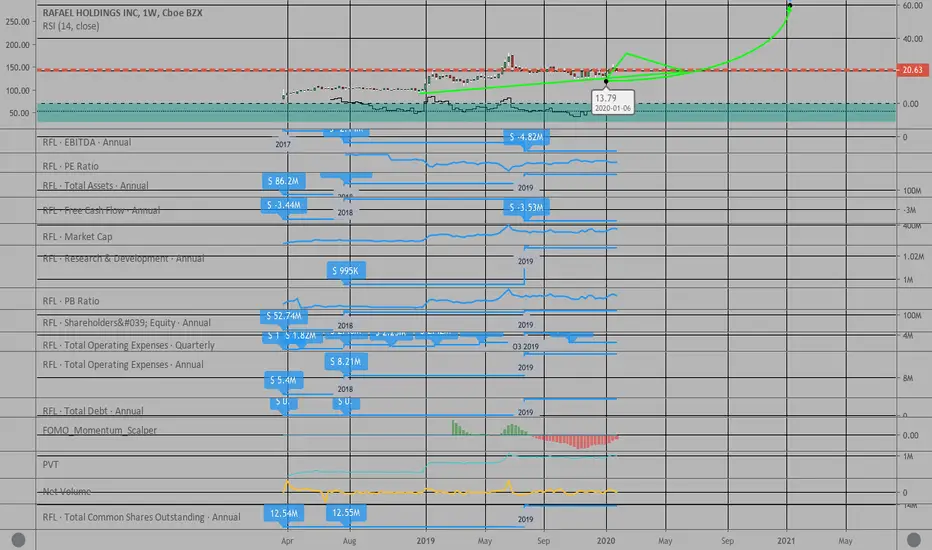932x550 pixels.
Task: Open the RSI (14, close) indicator label
Action: (71, 26)
